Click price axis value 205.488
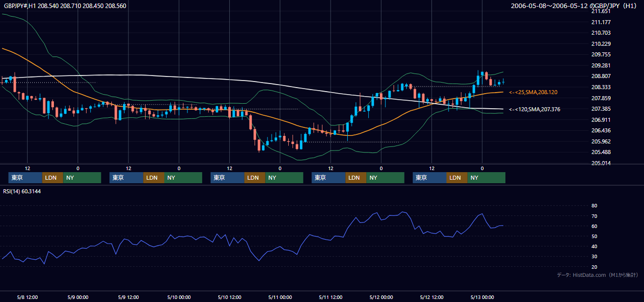This screenshot has width=644, height=302. coord(601,152)
